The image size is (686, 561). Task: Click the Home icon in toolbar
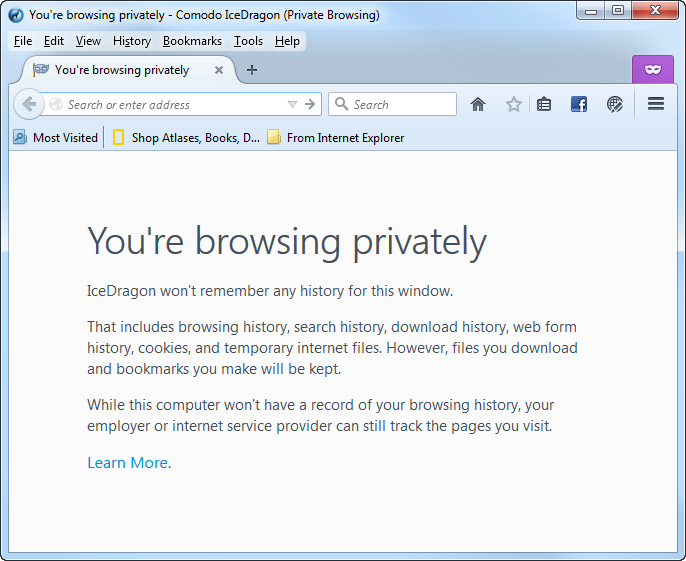[478, 104]
